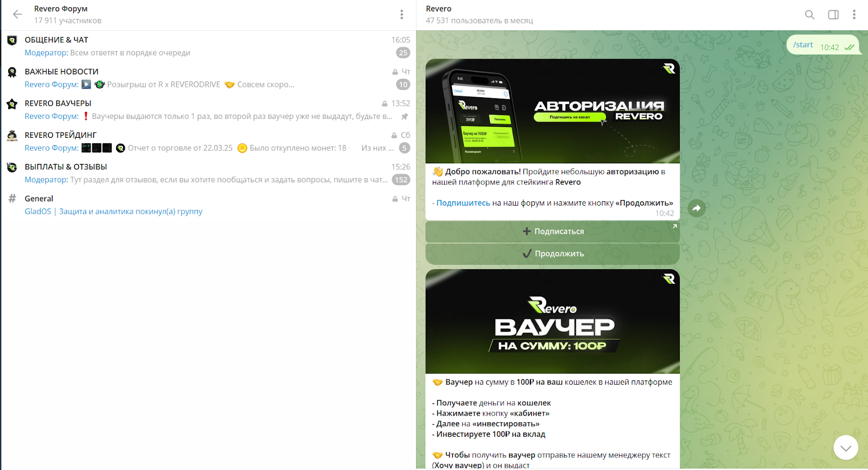Click the 152 unread badge on ВЫПЛАТЫ & ОТЗЫВЫ
Screen dimensions: 868x470
[x=401, y=180]
